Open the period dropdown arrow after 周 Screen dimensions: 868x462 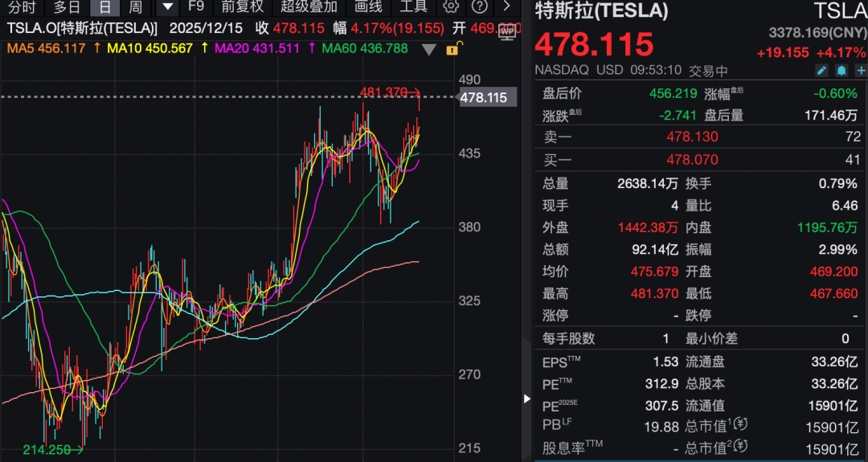click(x=167, y=7)
